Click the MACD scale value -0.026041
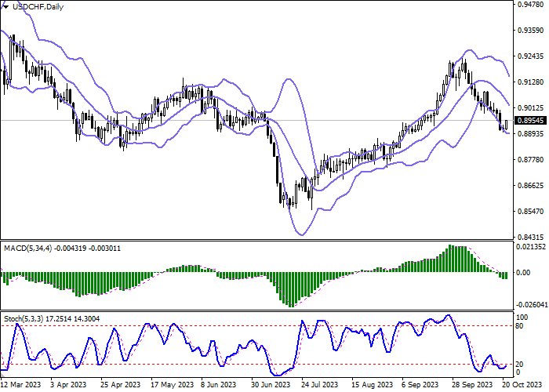The image size is (549, 392). click(x=532, y=305)
